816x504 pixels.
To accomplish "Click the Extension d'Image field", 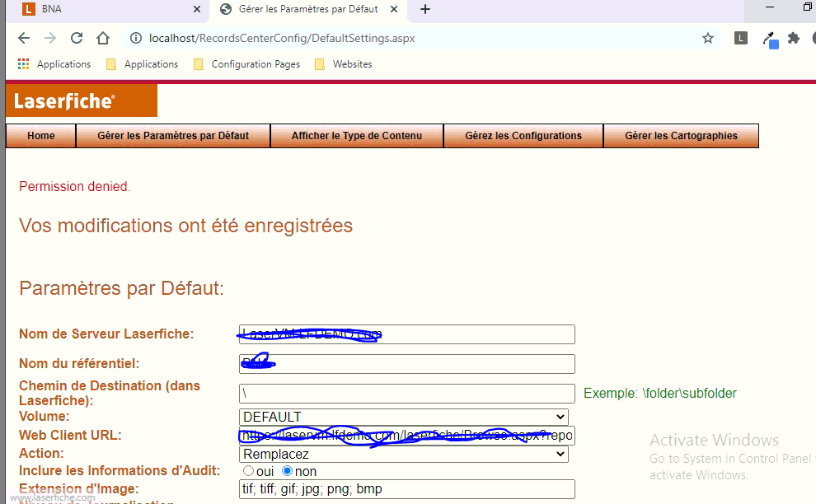I will pyautogui.click(x=407, y=489).
